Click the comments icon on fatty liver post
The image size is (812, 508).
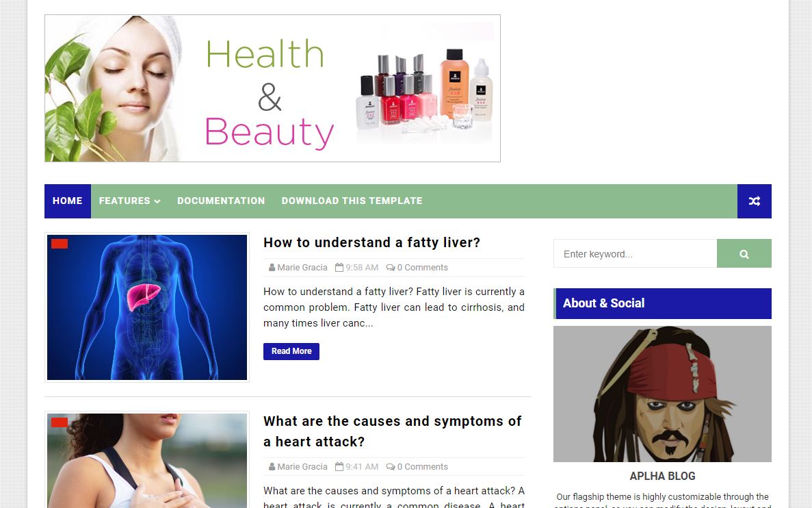(391, 268)
